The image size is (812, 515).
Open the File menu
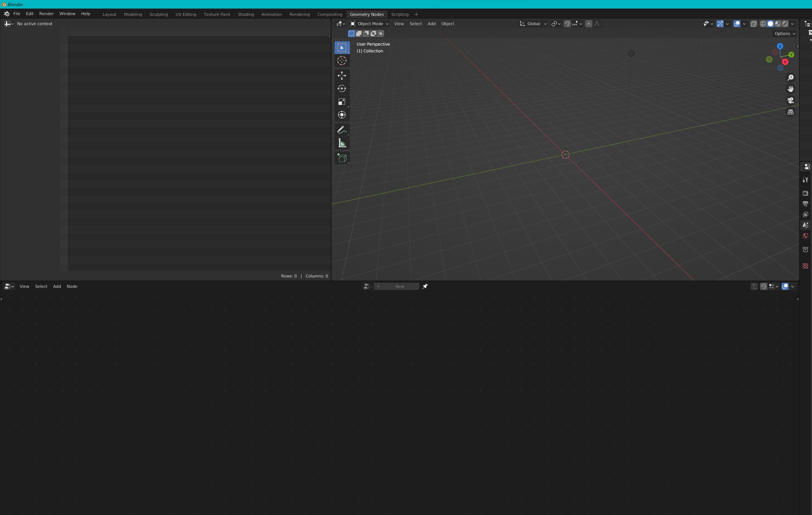[17, 14]
